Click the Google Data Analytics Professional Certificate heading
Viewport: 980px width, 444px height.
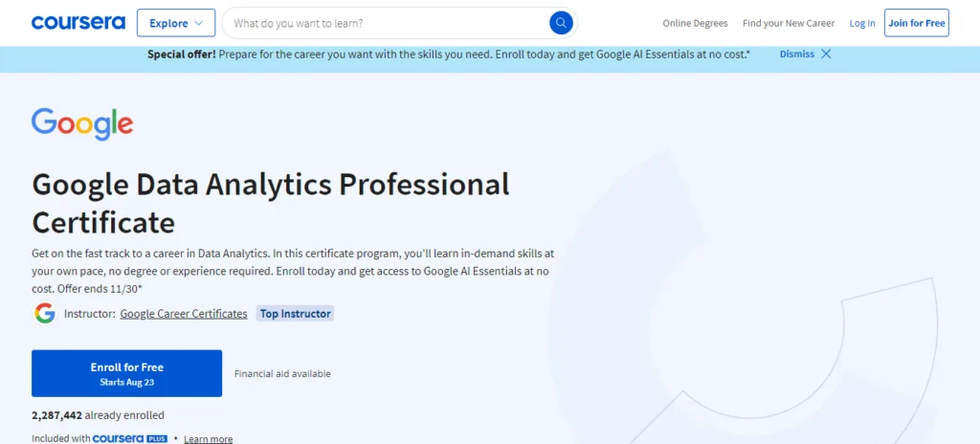point(271,202)
